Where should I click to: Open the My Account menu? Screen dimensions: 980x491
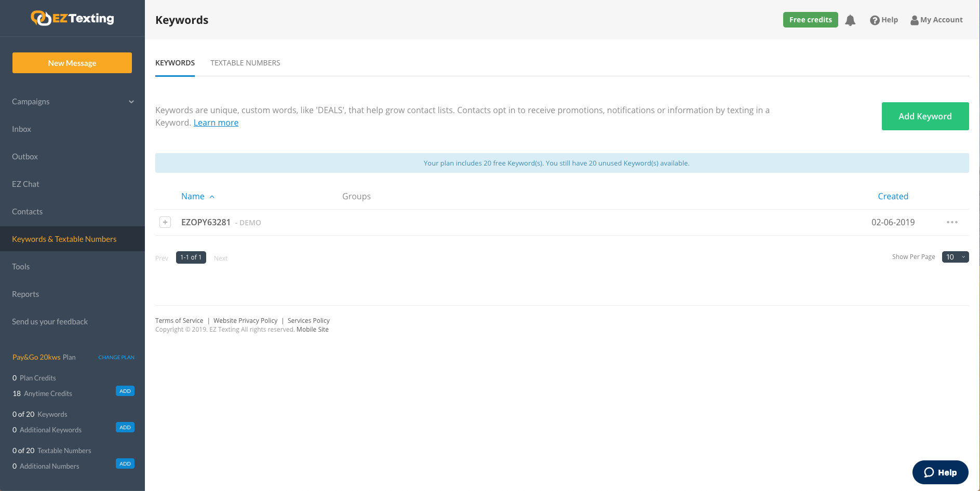(936, 20)
